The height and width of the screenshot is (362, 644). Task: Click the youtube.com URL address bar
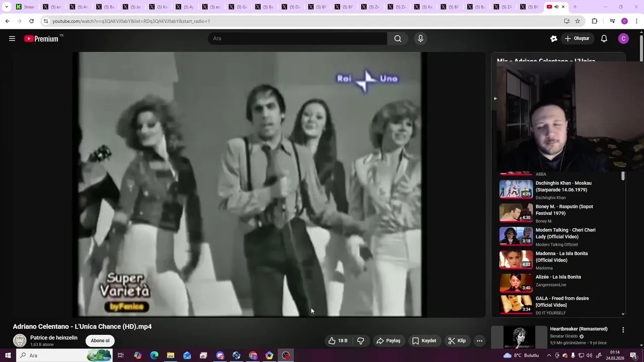point(302,21)
